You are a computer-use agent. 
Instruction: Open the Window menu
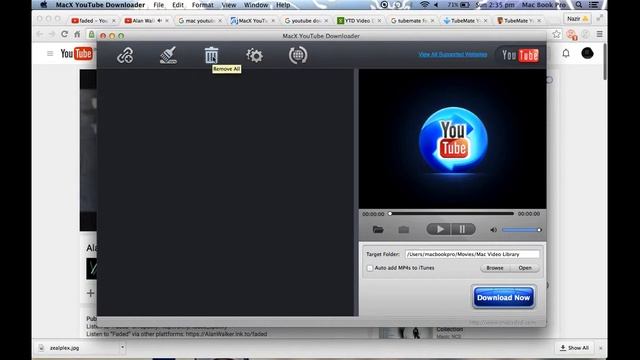pyautogui.click(x=256, y=5)
